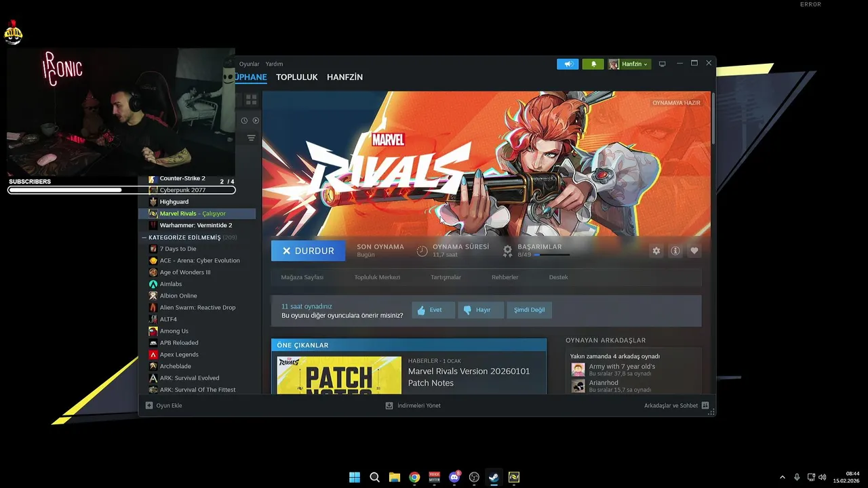Open Discord from the taskbar
The image size is (868, 488).
[x=454, y=477]
